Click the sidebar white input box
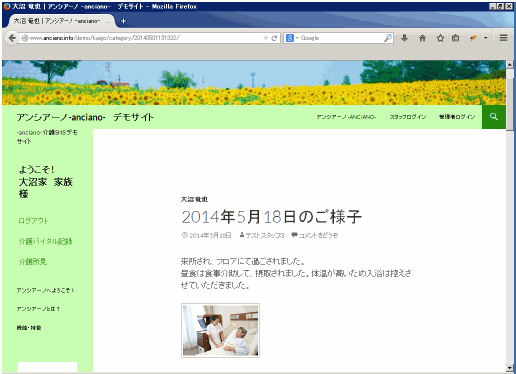This screenshot has height=374, width=516. click(x=47, y=367)
